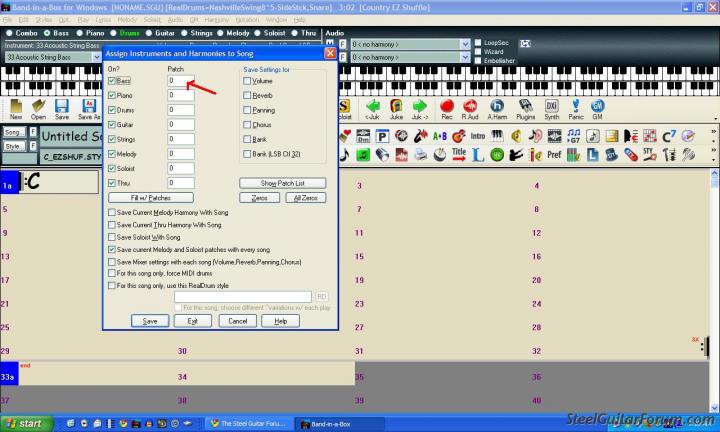The height and width of the screenshot is (432, 720).
Task: Enable the Reverb save setting checkbox
Action: coord(247,95)
